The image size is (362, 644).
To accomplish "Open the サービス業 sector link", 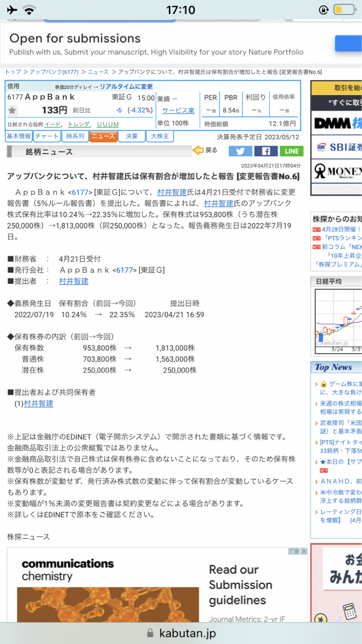I will pyautogui.click(x=178, y=111).
